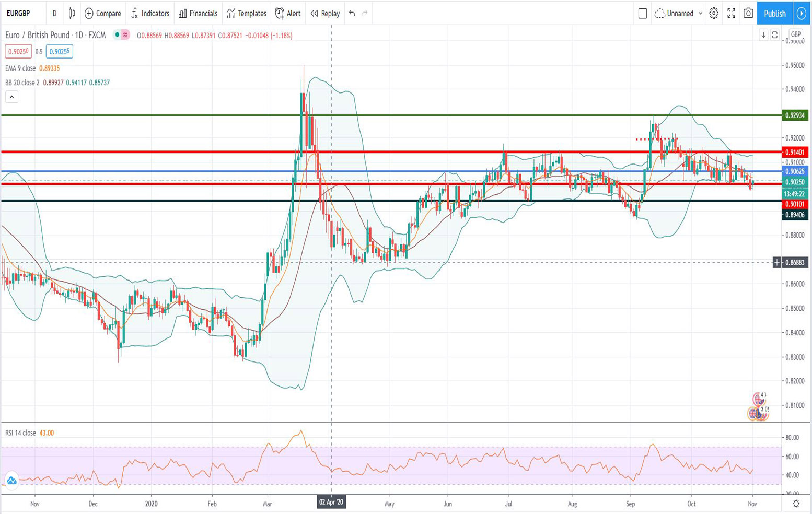This screenshot has height=514, width=812.
Task: Open chart settings gear
Action: click(713, 14)
